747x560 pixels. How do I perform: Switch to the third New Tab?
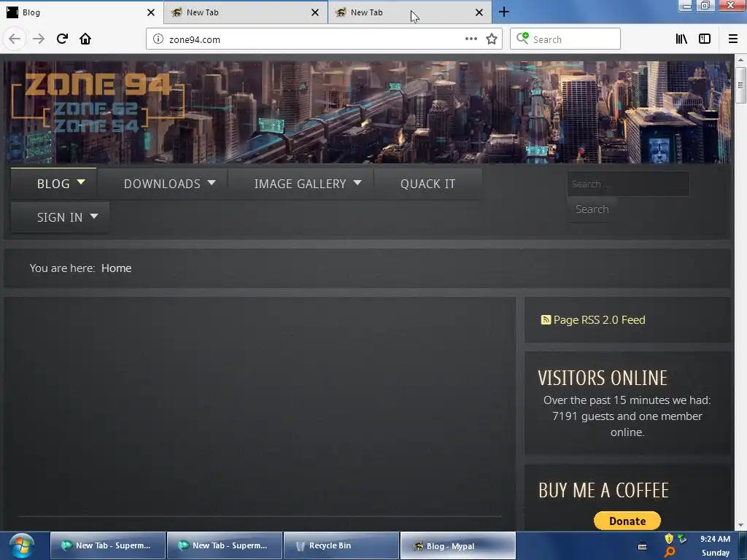(x=410, y=12)
